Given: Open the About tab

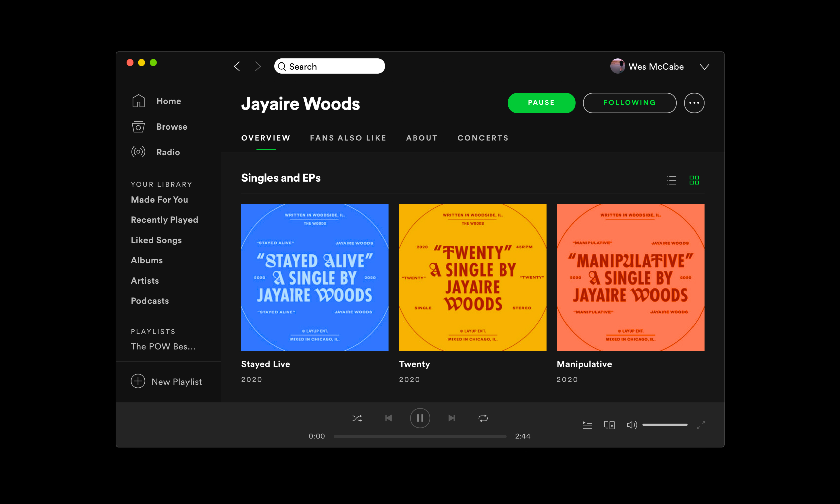Looking at the screenshot, I should (x=422, y=138).
